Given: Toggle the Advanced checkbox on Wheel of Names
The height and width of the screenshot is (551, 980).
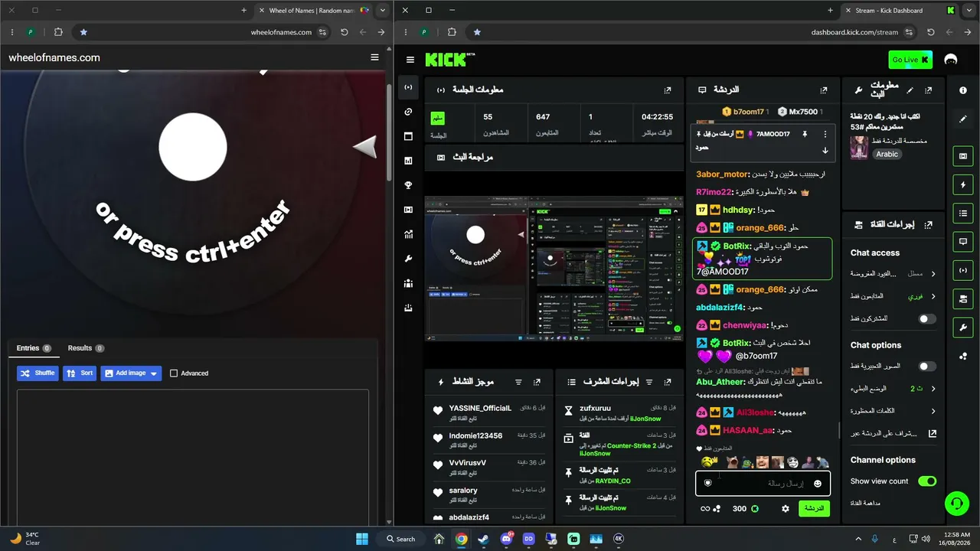Looking at the screenshot, I should point(174,373).
